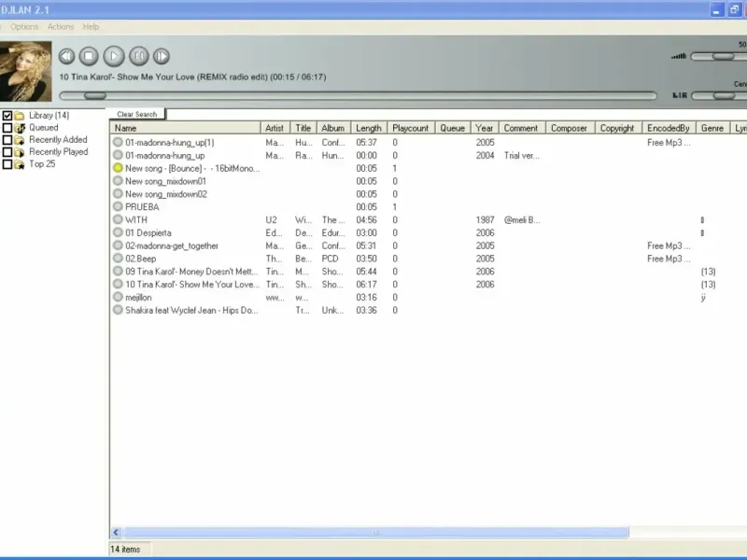The height and width of the screenshot is (560, 747).
Task: Click the Recently Added folder icon
Action: pyautogui.click(x=20, y=140)
